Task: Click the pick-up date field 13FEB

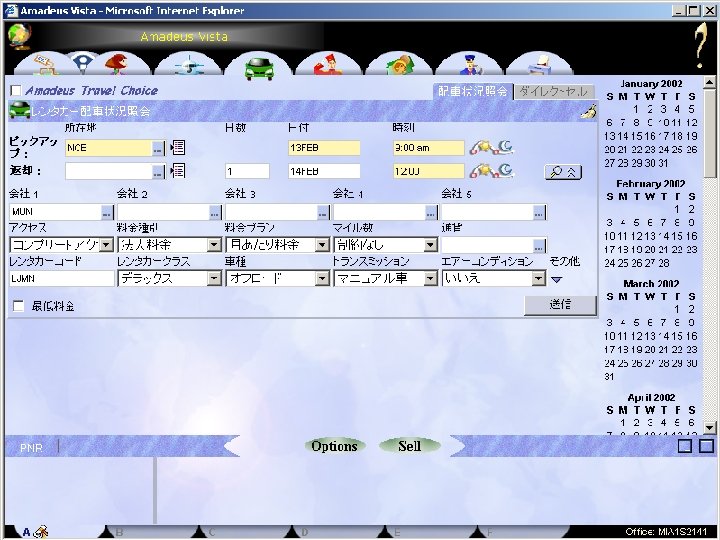Action: pyautogui.click(x=324, y=148)
